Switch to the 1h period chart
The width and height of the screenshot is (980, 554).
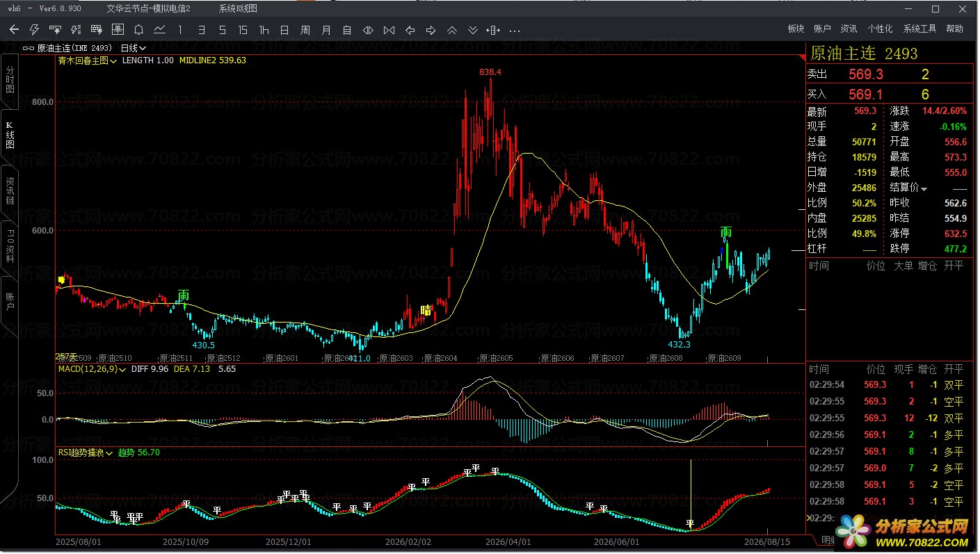point(264,30)
